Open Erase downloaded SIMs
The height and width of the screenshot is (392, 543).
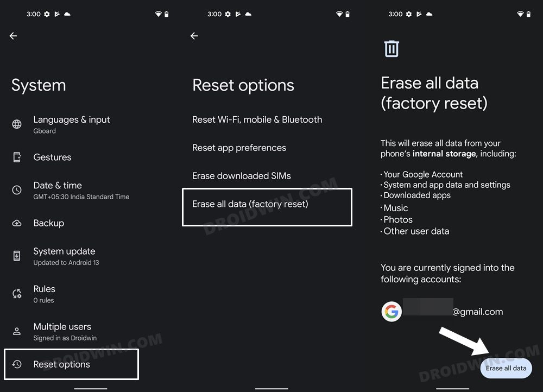pos(241,175)
